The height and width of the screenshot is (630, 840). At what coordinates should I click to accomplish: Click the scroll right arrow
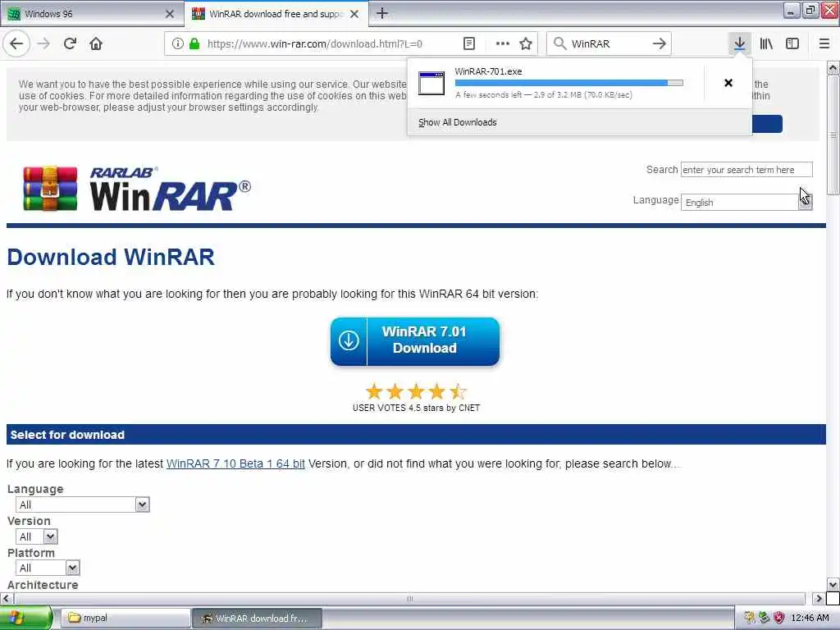[818, 598]
